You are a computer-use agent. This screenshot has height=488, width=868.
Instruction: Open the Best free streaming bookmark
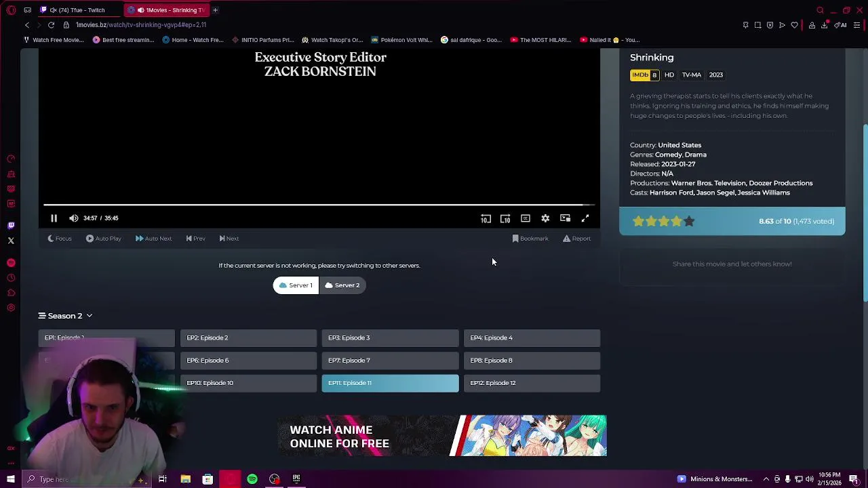pos(123,40)
